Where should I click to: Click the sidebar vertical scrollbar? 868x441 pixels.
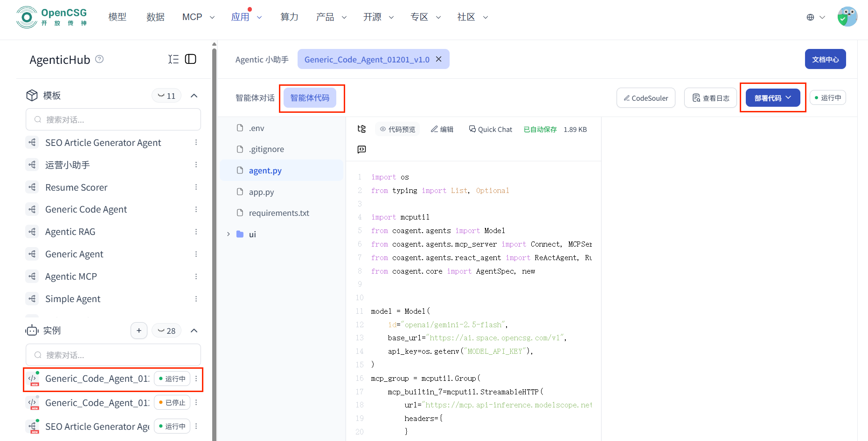[x=214, y=233]
